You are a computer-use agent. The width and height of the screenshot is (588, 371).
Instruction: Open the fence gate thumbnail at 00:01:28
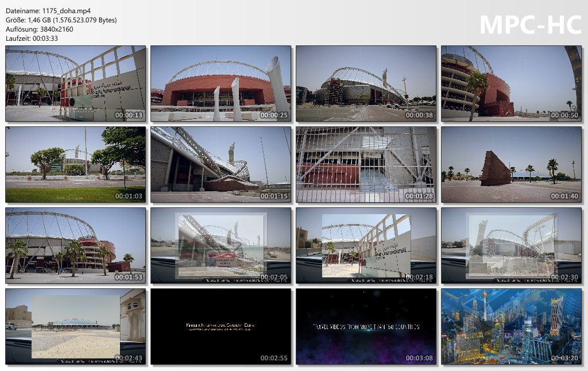366,165
